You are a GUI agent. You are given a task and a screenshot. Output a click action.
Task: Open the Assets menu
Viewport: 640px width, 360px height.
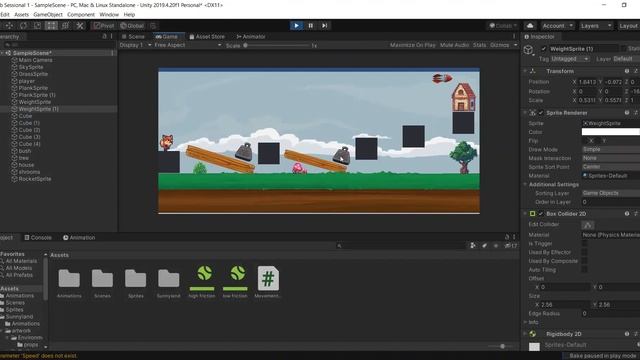(21, 15)
